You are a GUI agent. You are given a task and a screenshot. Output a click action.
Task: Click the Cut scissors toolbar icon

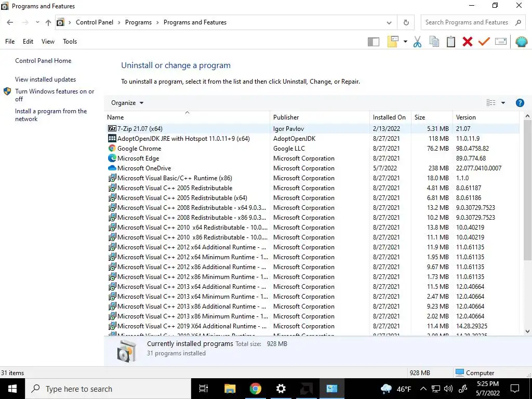417,42
